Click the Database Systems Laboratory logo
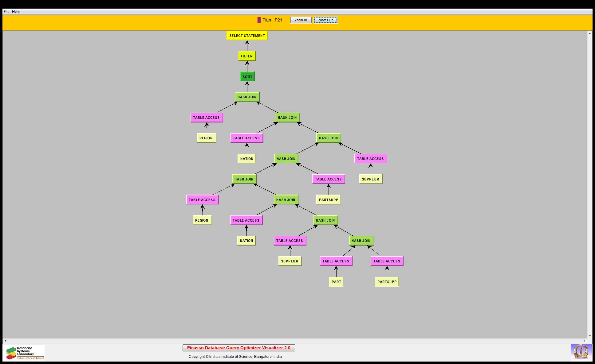Screen dimensions: 595x364 pos(25,353)
